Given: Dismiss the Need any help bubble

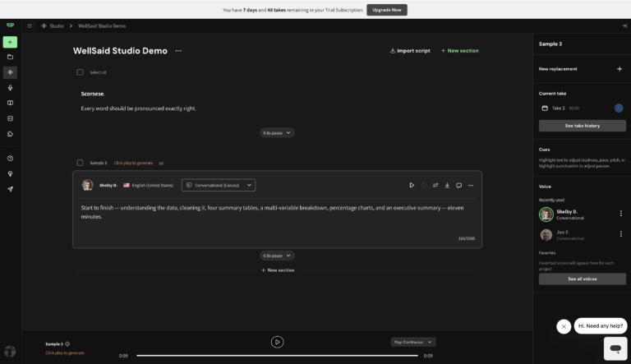Looking at the screenshot, I should click(x=564, y=326).
